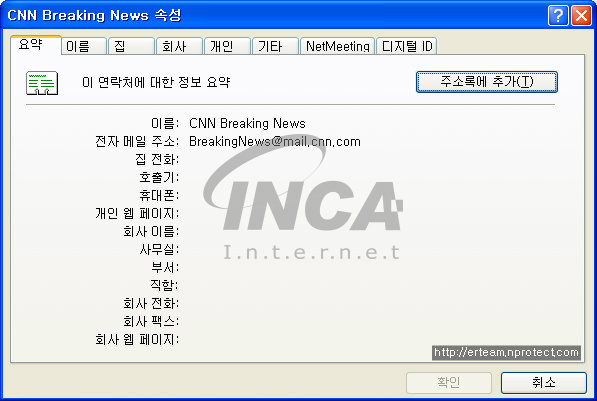Open the NetMeeting tab

(337, 46)
